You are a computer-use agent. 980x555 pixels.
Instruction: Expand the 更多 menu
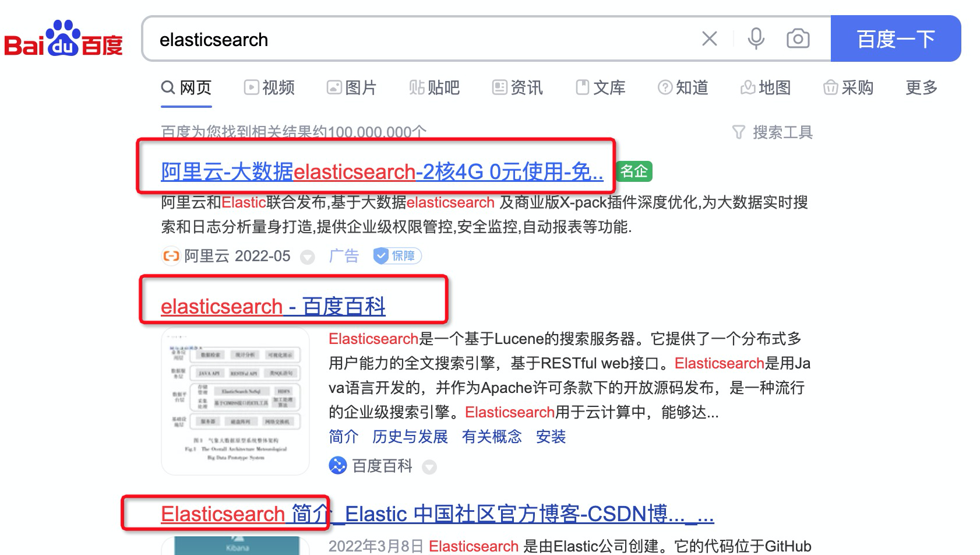[x=922, y=88]
